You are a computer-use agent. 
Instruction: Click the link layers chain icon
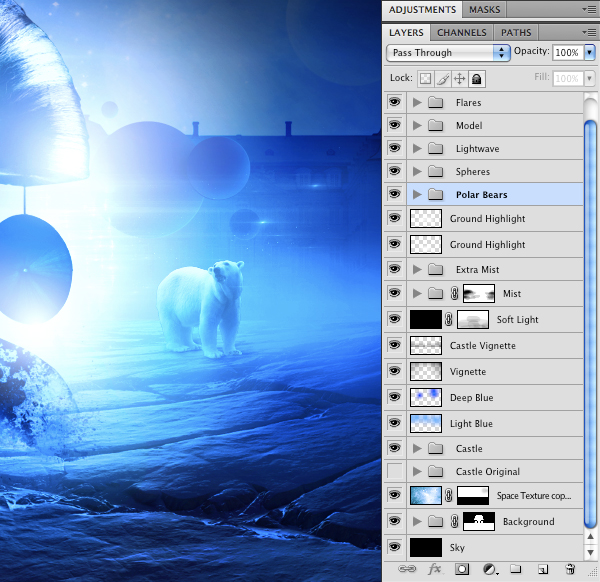[407, 569]
